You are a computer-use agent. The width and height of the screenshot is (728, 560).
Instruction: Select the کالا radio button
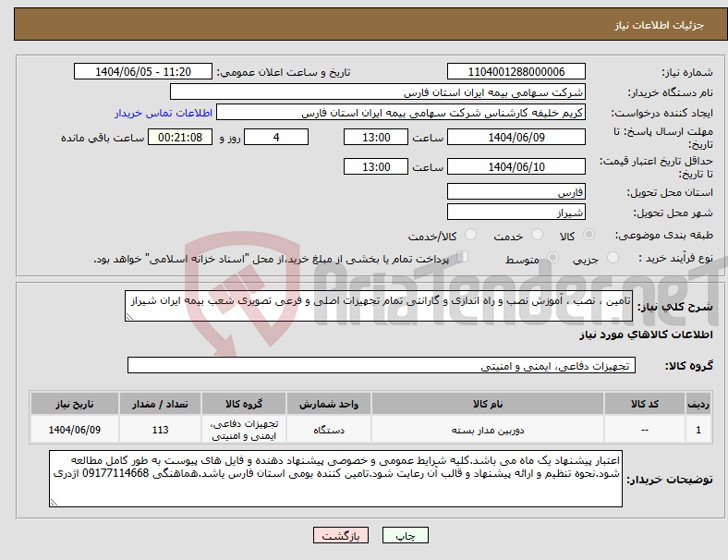pyautogui.click(x=588, y=235)
